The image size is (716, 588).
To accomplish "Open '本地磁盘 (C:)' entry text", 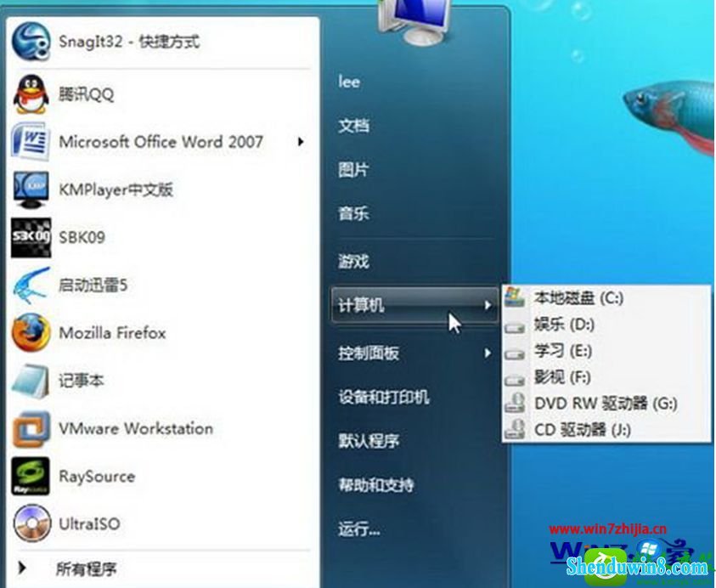I will pyautogui.click(x=578, y=298).
